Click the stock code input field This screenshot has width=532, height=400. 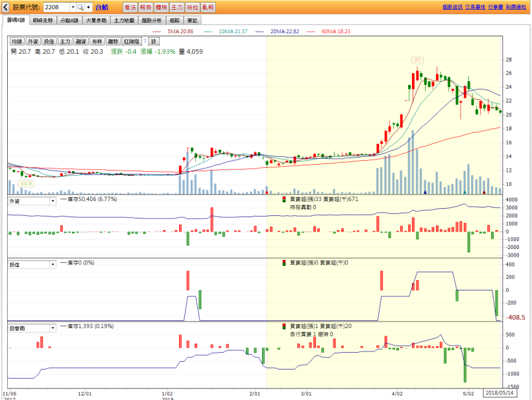54,7
